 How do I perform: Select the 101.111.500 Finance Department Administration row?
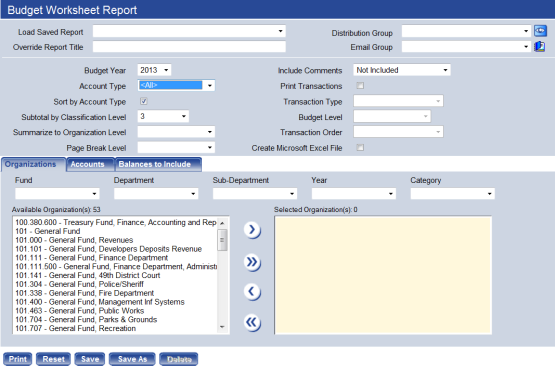pyautogui.click(x=115, y=266)
